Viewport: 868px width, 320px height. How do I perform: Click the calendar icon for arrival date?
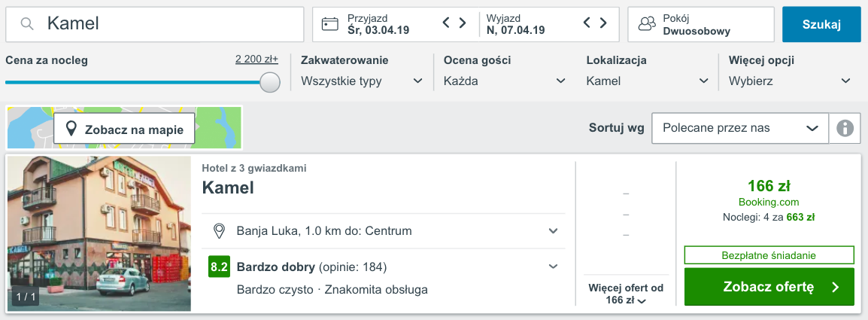330,24
